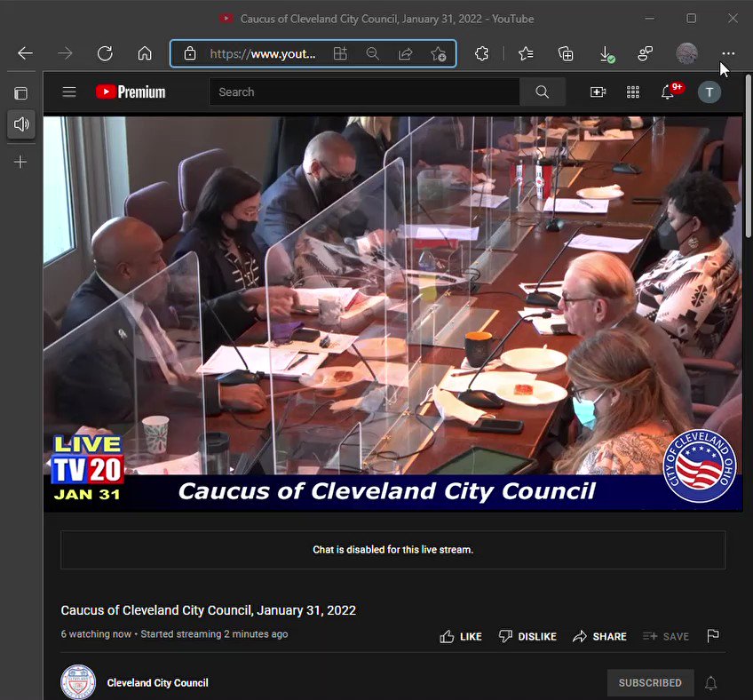Toggle channel notification bell beside SUBSCRIBED

pyautogui.click(x=710, y=683)
